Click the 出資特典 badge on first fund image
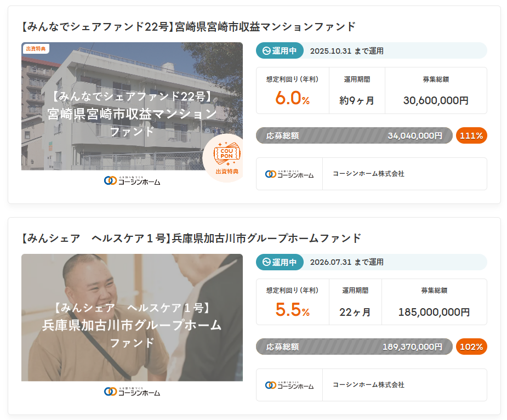The image size is (507, 420). (x=36, y=49)
